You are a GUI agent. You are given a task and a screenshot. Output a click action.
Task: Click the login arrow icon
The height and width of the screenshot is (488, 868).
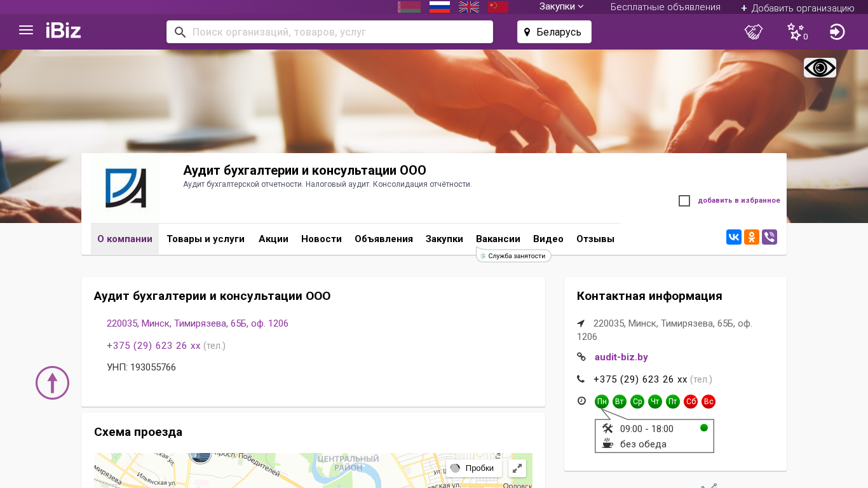tap(837, 32)
